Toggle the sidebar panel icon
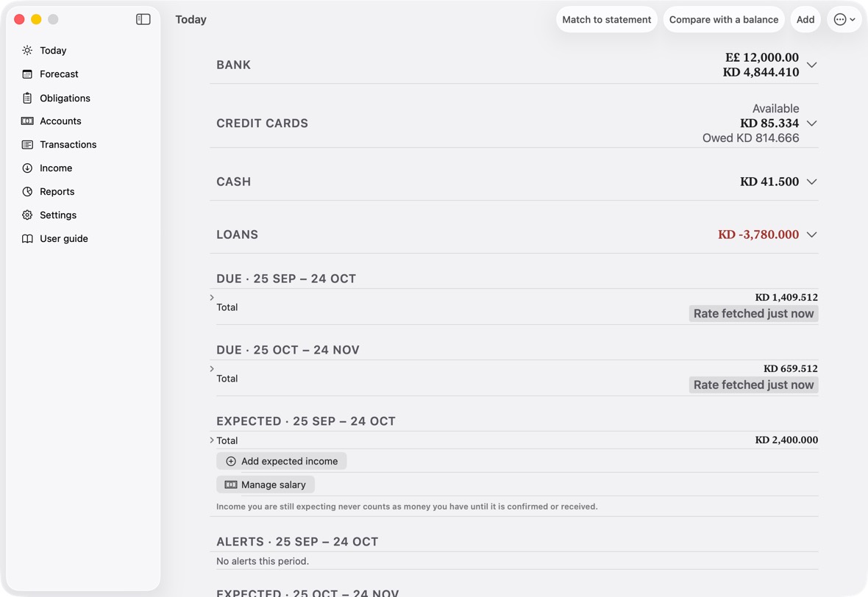The height and width of the screenshot is (597, 868). click(x=143, y=19)
